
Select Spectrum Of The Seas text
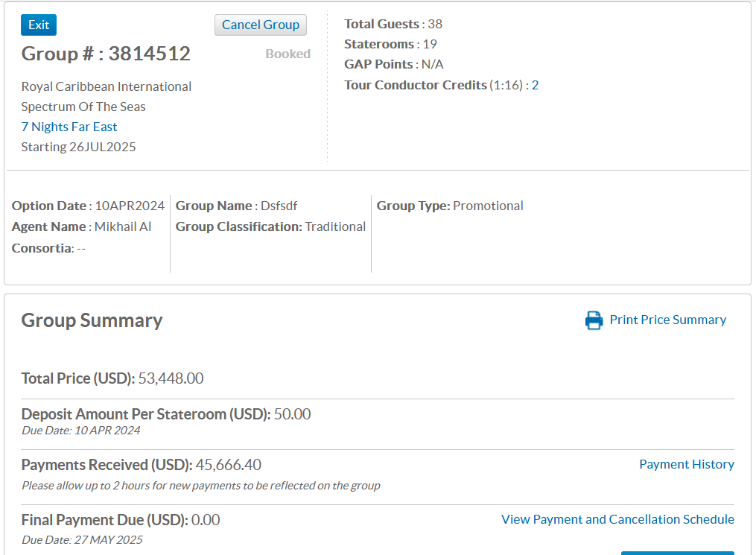tap(83, 107)
